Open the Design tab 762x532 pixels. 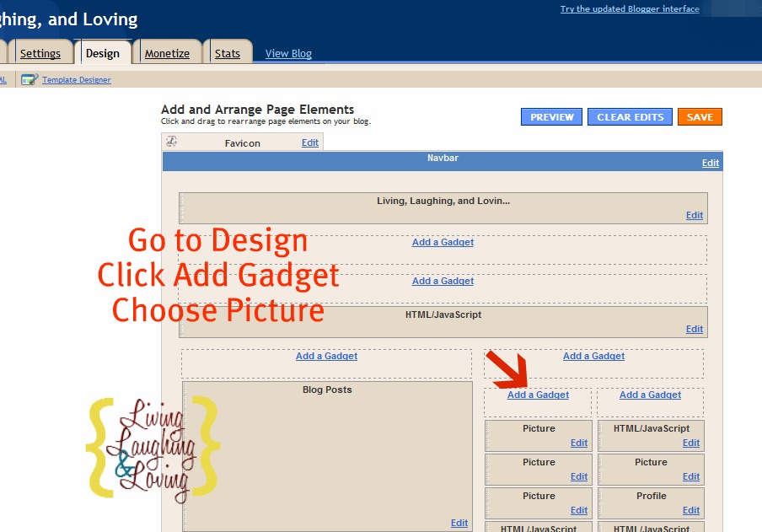click(104, 51)
